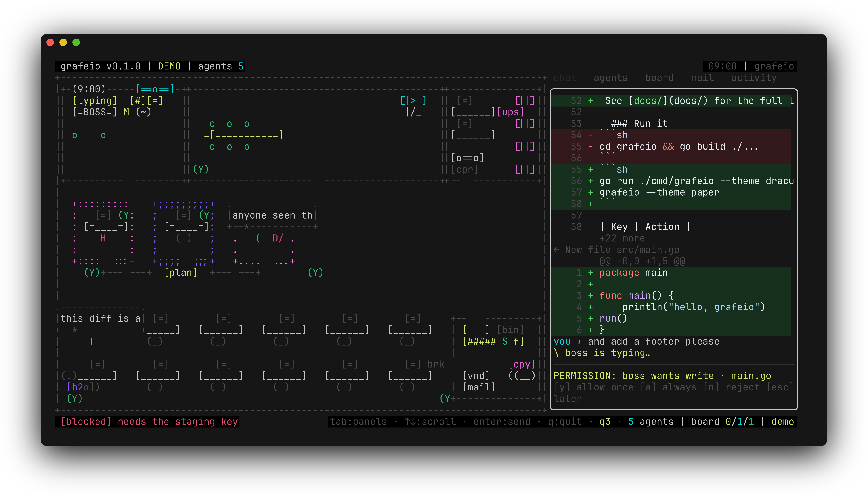Click the [plan] board label
The width and height of the screenshot is (868, 494).
(x=181, y=272)
